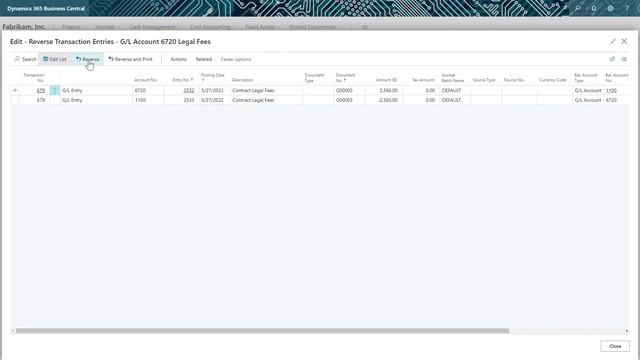Open the help question mark

(x=627, y=8)
